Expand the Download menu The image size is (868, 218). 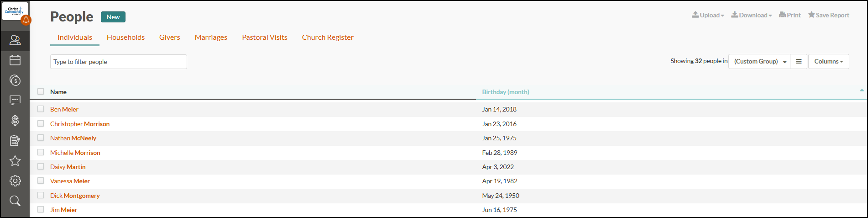coord(752,15)
